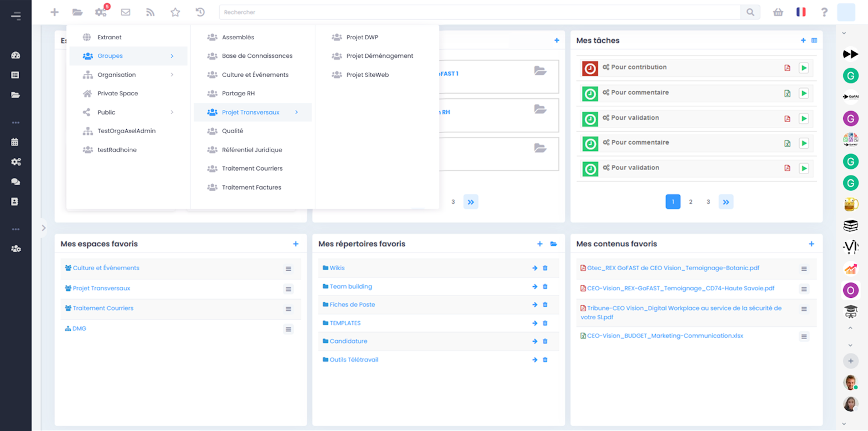Open the shopping basket icon
Screen dimensions: 868x431
778,12
